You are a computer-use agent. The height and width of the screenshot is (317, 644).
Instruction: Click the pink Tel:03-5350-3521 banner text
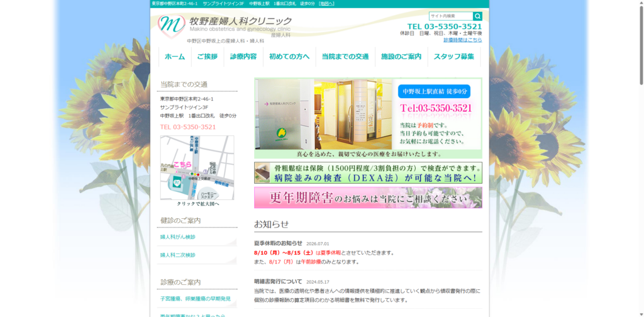point(436,108)
